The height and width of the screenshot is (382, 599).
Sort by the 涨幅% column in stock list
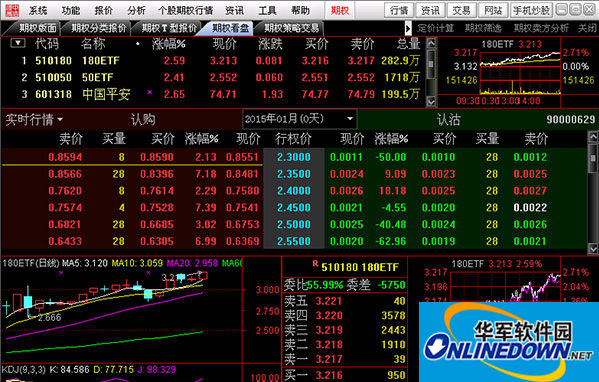pos(168,44)
